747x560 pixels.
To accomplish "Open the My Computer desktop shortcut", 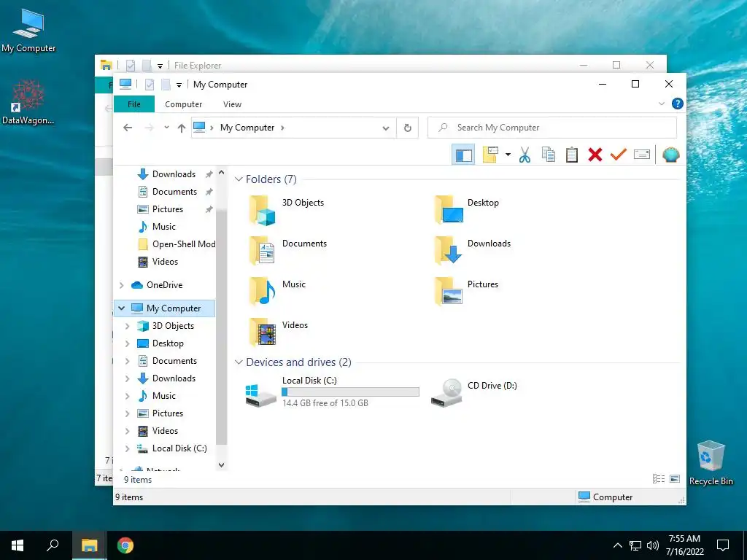I will pyautogui.click(x=28, y=31).
